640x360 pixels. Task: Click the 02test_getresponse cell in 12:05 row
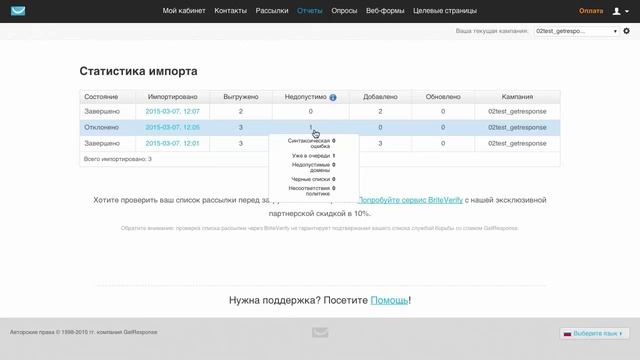click(517, 127)
